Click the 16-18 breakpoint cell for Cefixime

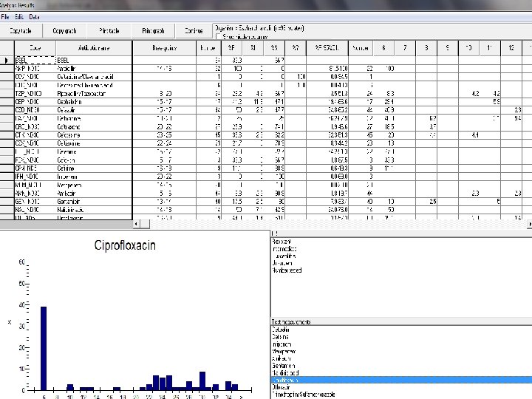point(165,168)
